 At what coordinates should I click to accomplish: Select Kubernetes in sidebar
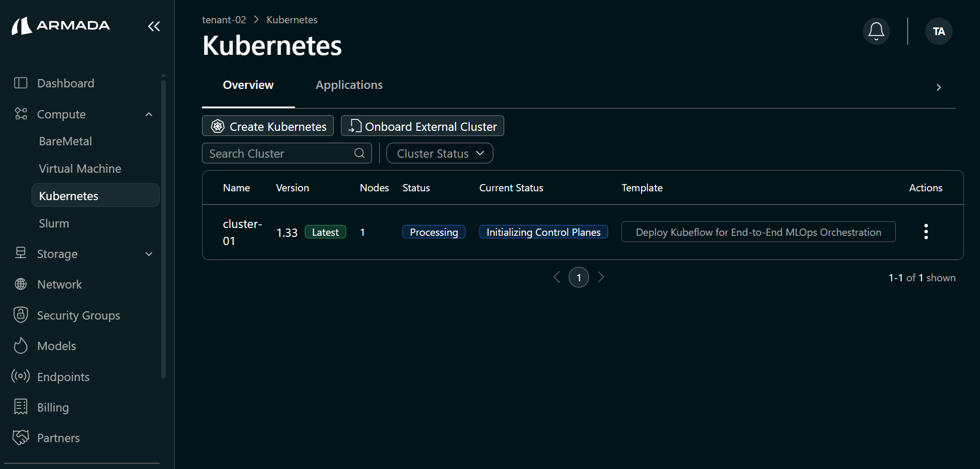coord(96,195)
